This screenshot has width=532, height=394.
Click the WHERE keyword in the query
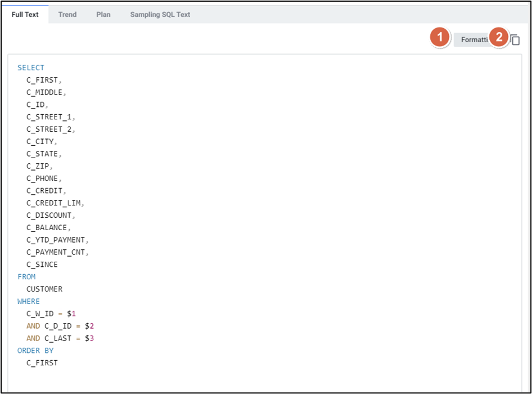[29, 302]
